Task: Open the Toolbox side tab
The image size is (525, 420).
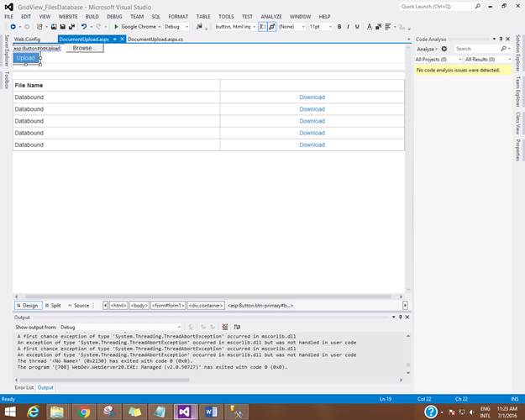Action: [6, 80]
